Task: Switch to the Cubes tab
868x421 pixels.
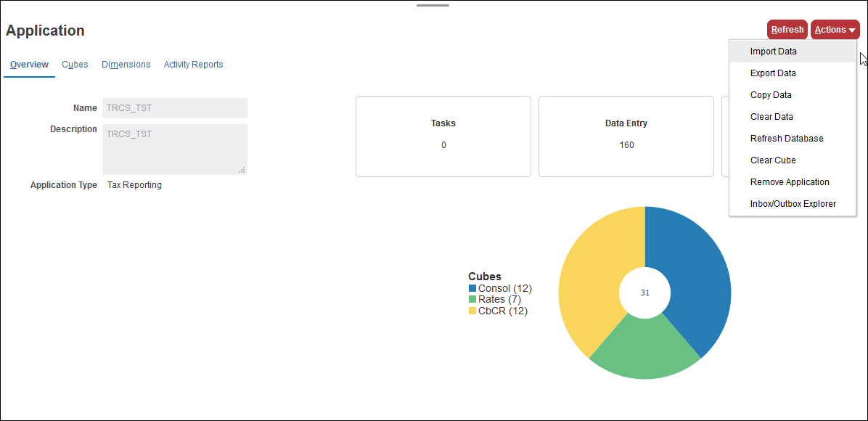Action: (75, 64)
